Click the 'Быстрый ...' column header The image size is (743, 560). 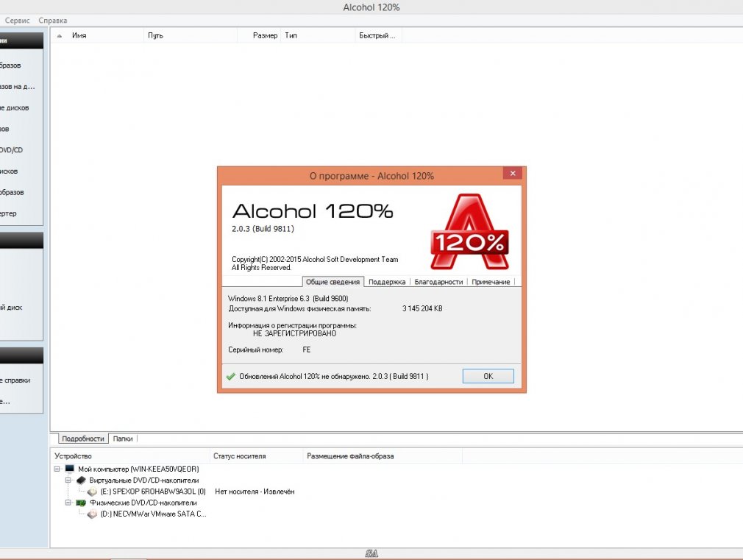coord(379,35)
